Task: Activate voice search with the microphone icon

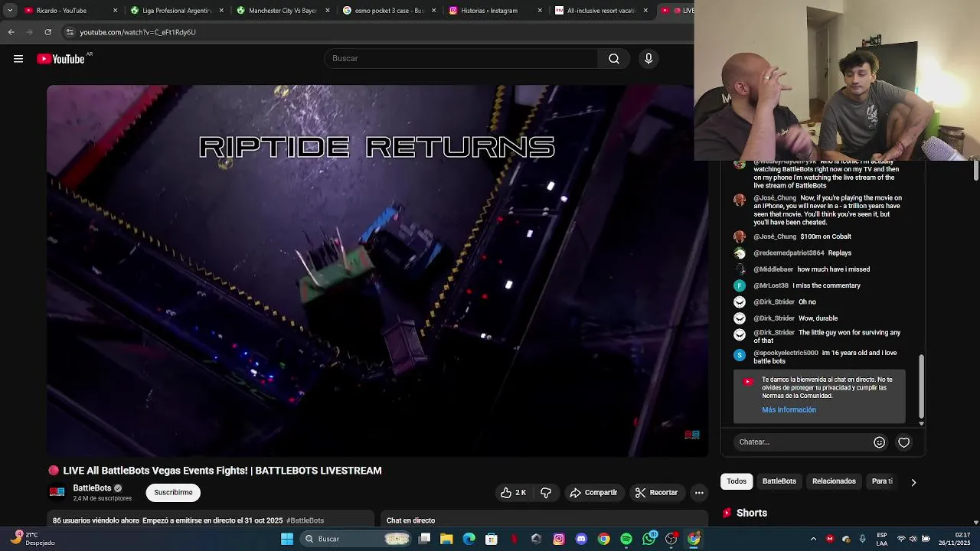Action: coord(648,59)
